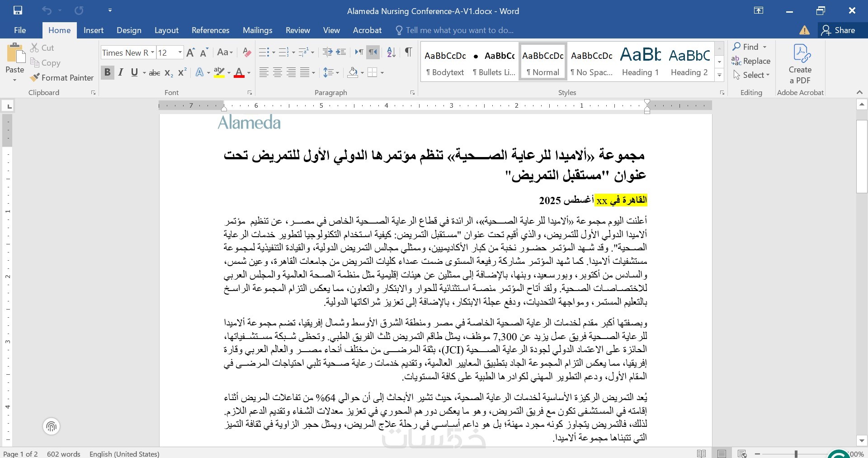The height and width of the screenshot is (458, 868).
Task: Switch to Web Layout view
Action: [742, 453]
